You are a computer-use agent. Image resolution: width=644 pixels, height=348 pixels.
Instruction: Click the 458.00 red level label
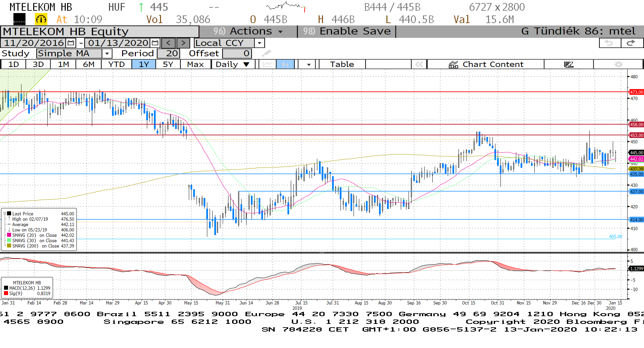pos(636,125)
